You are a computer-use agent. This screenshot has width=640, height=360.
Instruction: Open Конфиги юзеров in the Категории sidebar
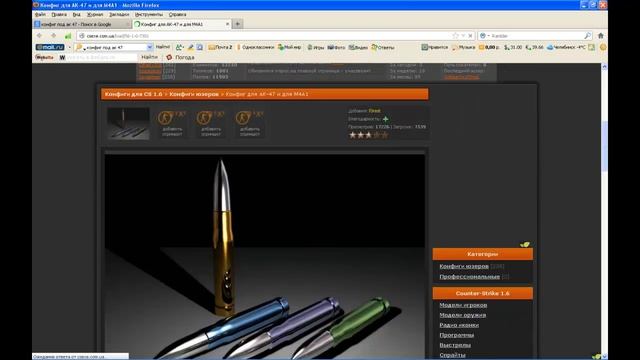pos(464,266)
